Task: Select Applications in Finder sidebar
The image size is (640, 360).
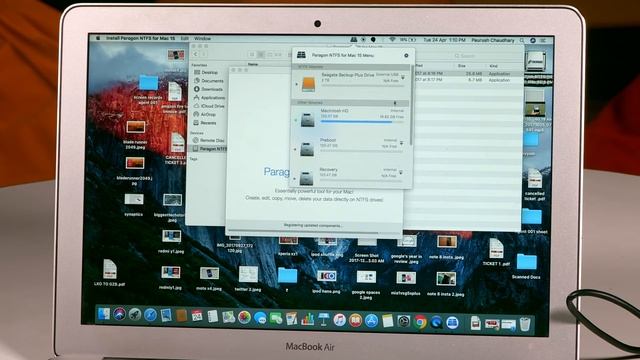Action: pos(209,98)
